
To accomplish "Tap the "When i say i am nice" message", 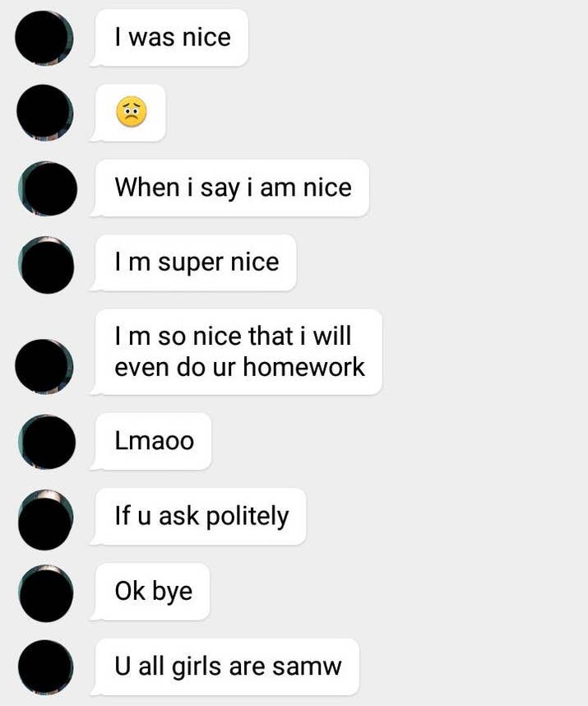I will [233, 188].
